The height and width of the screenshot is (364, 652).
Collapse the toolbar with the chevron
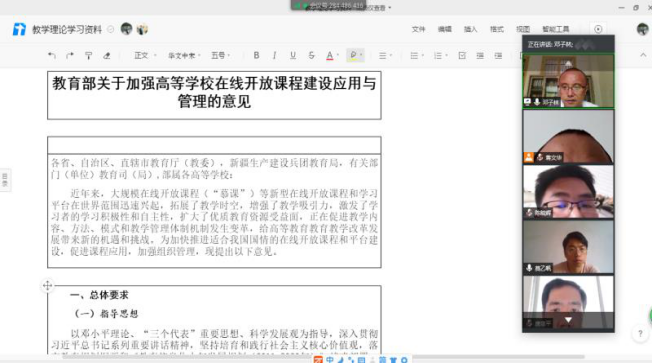tap(643, 55)
